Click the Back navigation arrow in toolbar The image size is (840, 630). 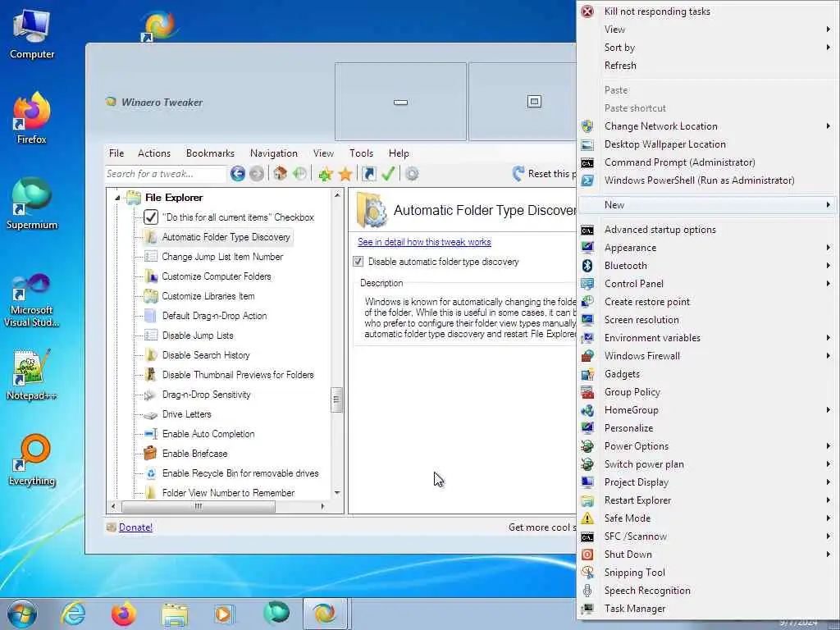238,174
